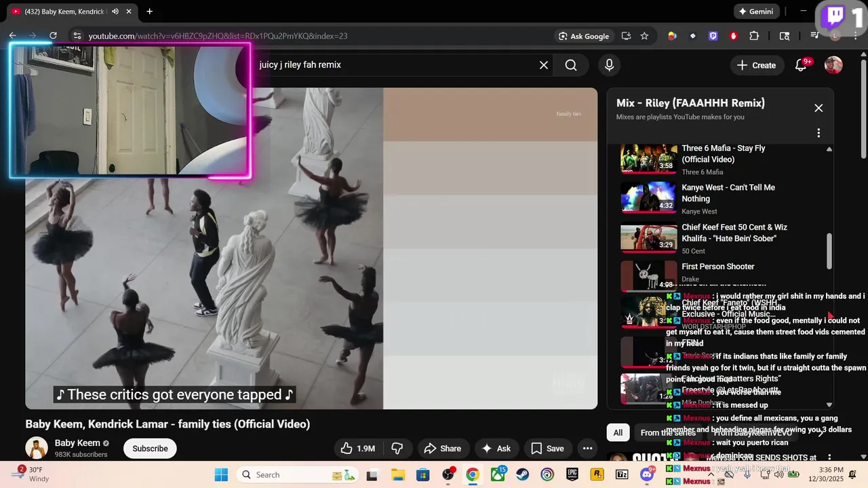Open Xbox app in taskbar
868x488 pixels.
[x=498, y=474]
